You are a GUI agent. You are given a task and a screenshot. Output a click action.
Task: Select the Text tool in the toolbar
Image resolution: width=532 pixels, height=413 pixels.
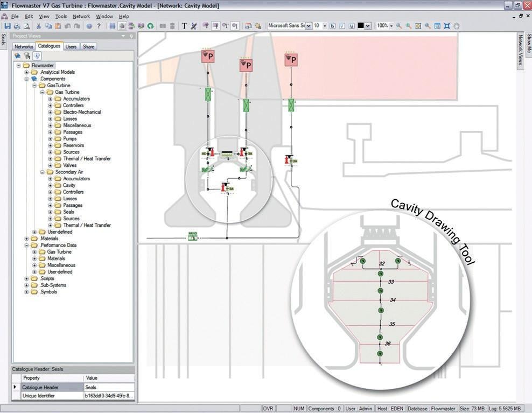point(185,25)
